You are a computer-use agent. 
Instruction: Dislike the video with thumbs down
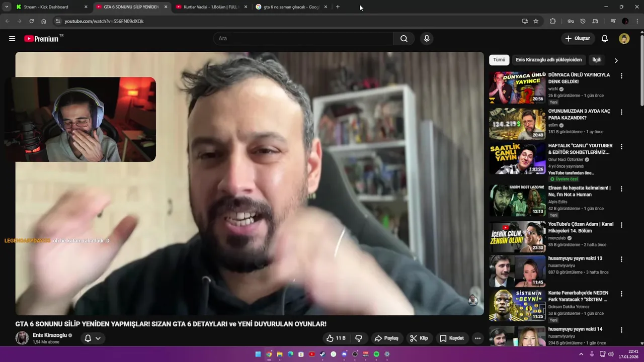coord(359,338)
